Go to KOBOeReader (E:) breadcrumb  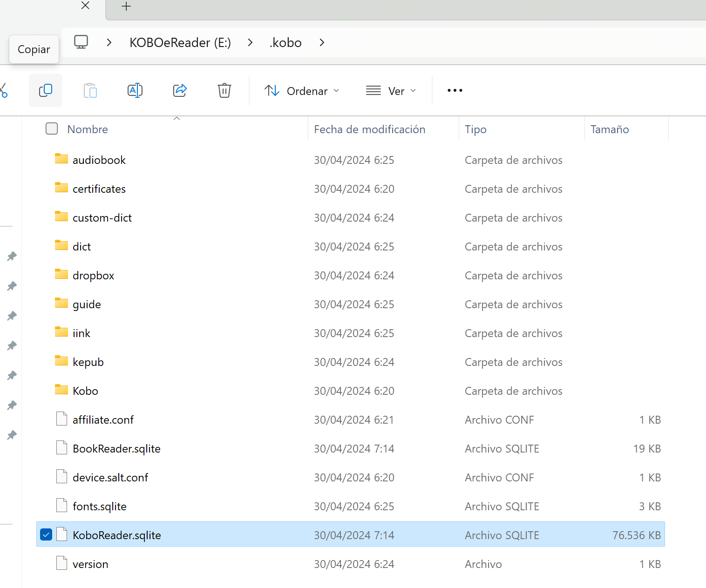(x=180, y=42)
